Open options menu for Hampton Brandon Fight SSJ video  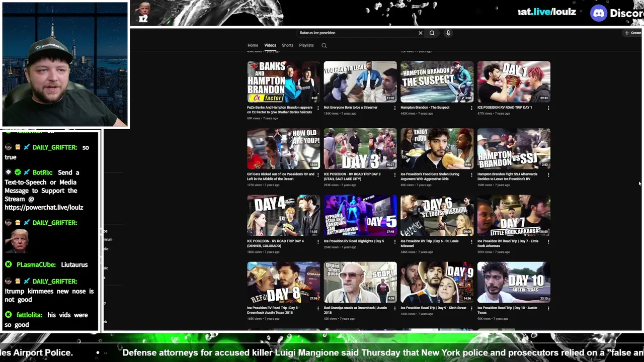tap(548, 174)
